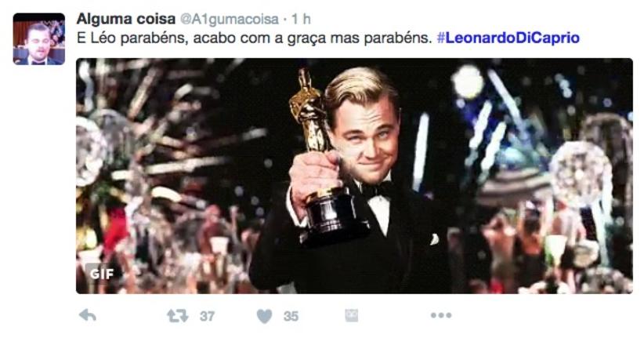
Task: Click the reply arrow icon below the tweet
Action: tap(88, 315)
